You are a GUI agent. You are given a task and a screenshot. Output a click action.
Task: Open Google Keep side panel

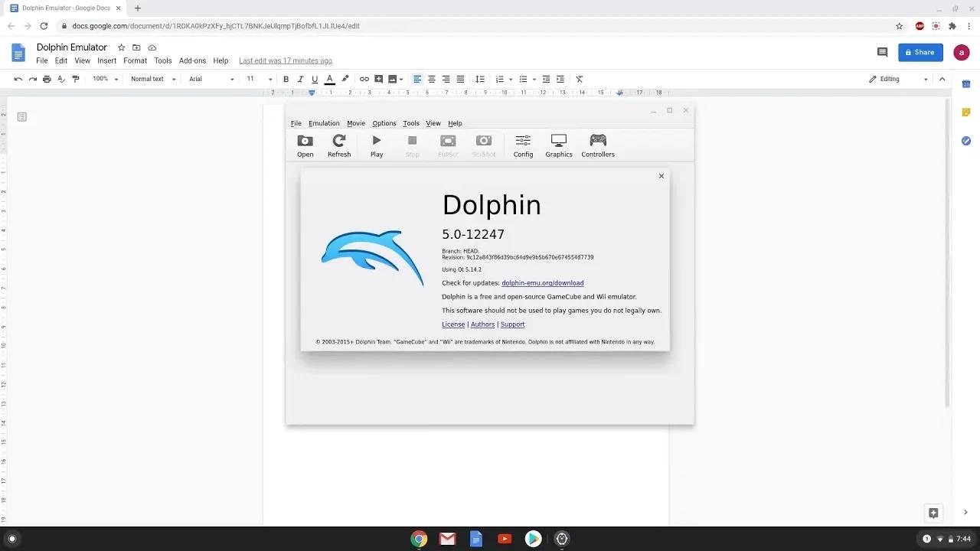coord(966,112)
